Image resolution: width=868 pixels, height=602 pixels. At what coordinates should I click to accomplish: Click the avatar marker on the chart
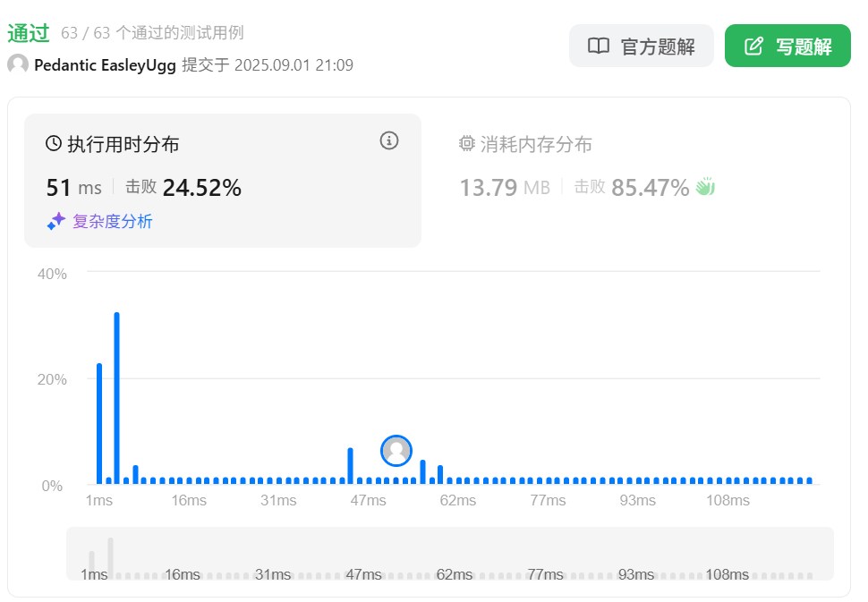coord(396,451)
